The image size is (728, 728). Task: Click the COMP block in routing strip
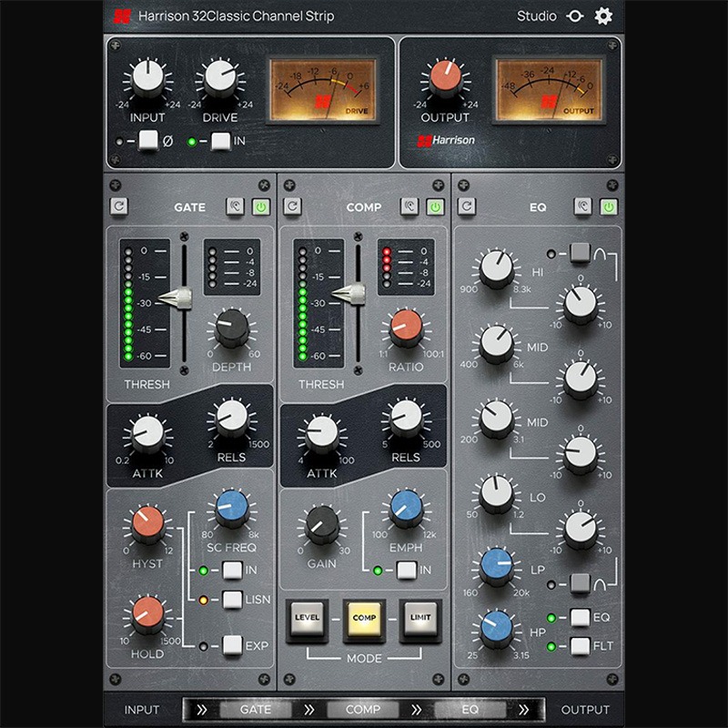(362, 710)
